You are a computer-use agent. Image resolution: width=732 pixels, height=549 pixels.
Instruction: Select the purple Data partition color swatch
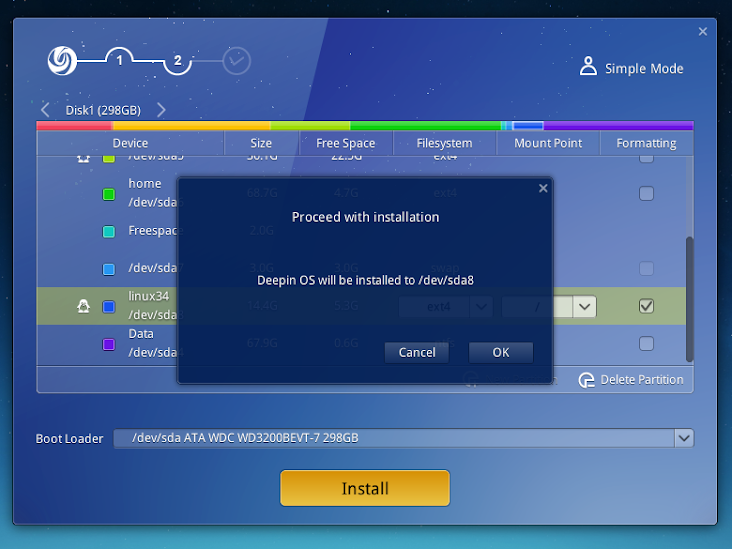[x=109, y=344]
